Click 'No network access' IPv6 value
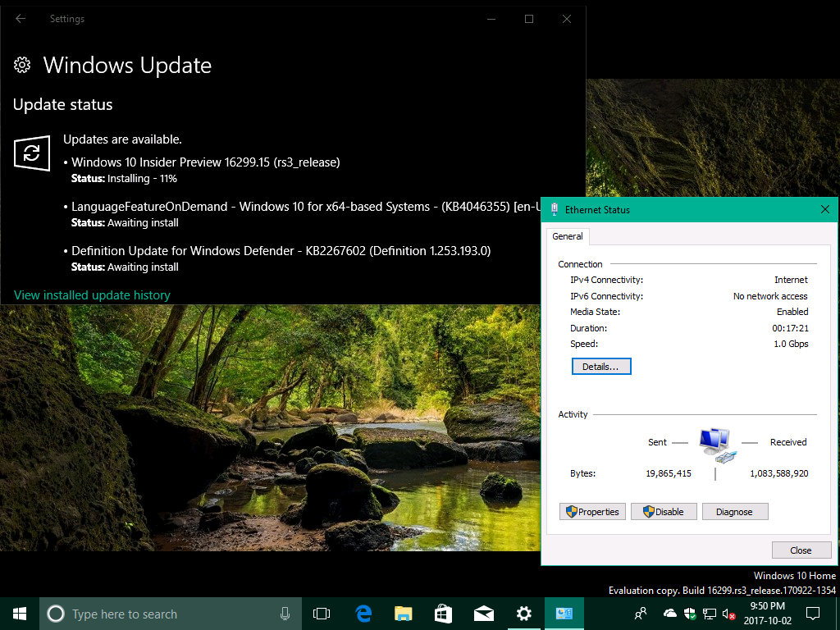The width and height of the screenshot is (840, 630). (770, 296)
